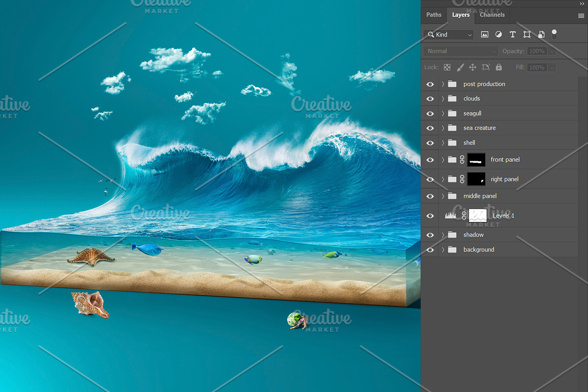
Task: Expand the shadow group
Action: [x=443, y=235]
